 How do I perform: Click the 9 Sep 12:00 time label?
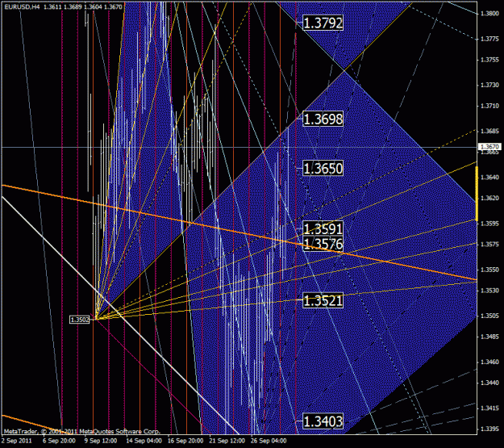[101, 441]
